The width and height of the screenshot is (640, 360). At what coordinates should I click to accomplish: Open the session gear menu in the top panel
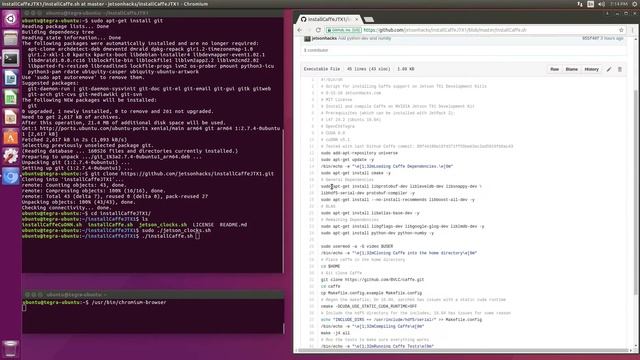635,4
